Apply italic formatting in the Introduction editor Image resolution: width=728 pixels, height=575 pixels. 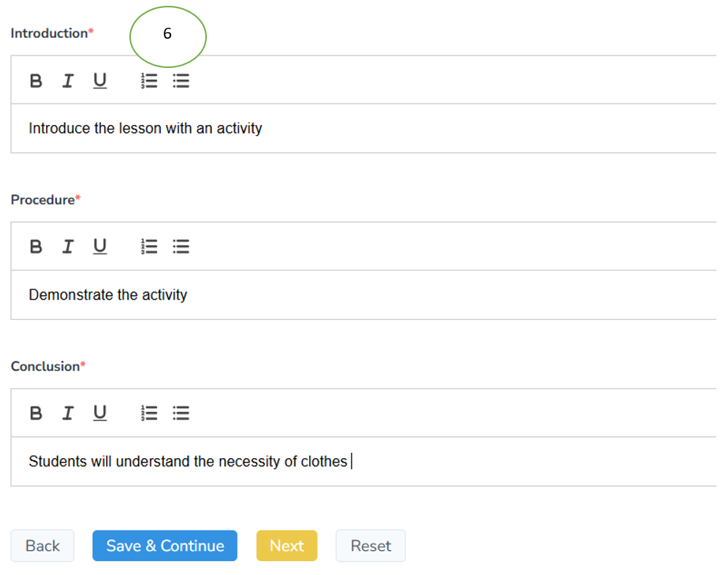point(67,80)
